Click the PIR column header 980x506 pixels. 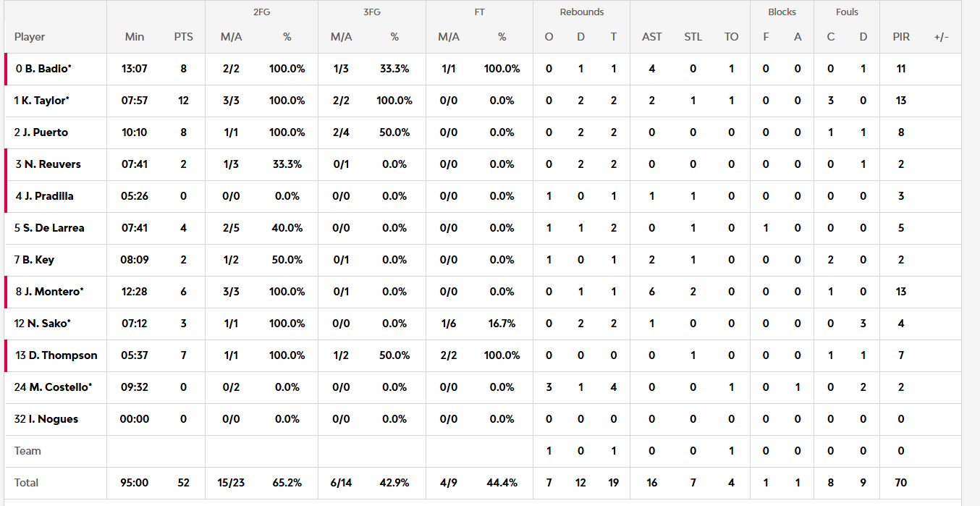[901, 37]
